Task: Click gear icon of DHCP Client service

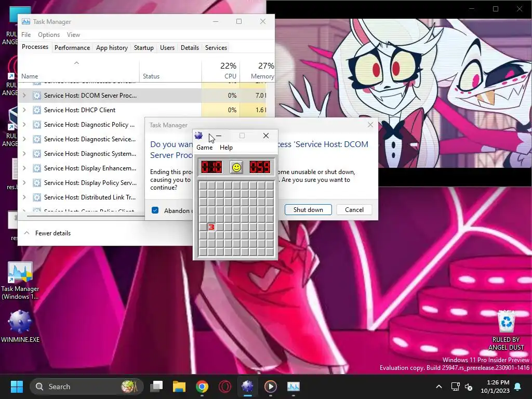Action: point(37,110)
